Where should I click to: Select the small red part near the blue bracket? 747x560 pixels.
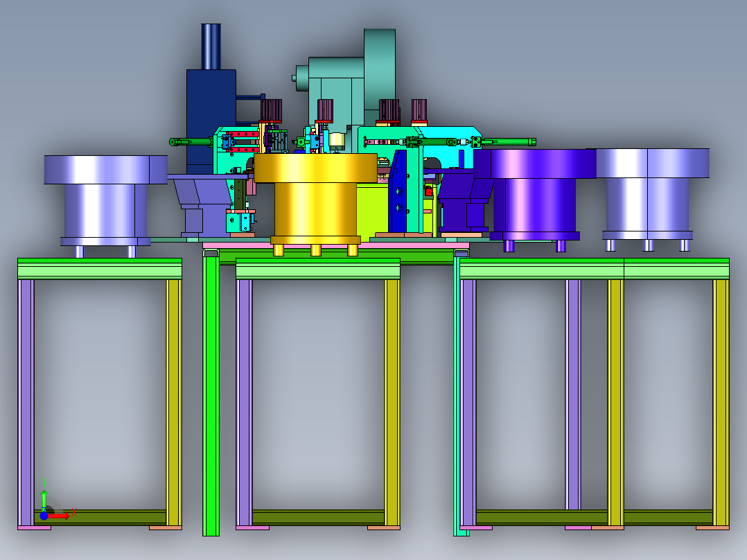point(429,191)
